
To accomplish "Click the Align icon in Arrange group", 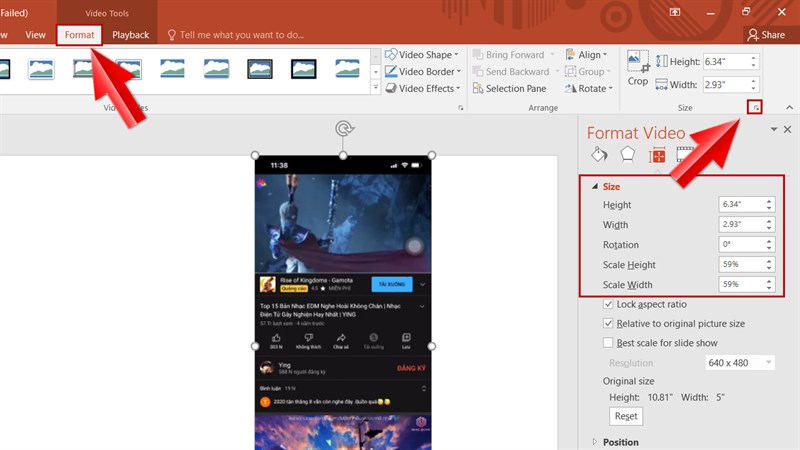I will pyautogui.click(x=570, y=55).
